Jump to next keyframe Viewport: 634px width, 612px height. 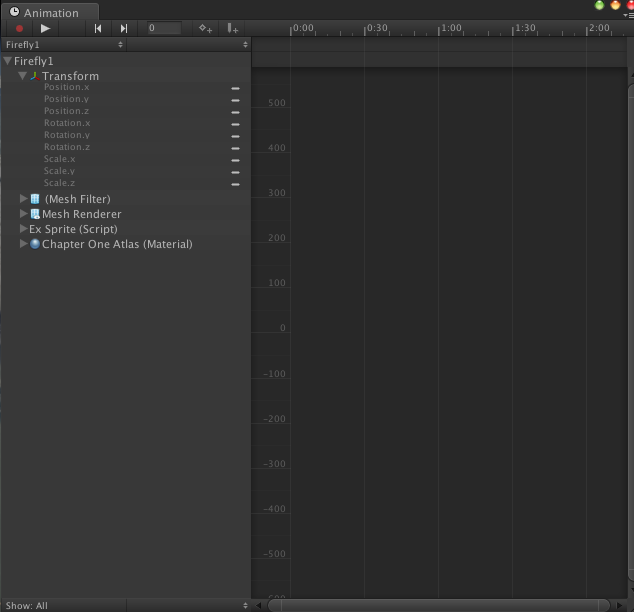pos(124,28)
